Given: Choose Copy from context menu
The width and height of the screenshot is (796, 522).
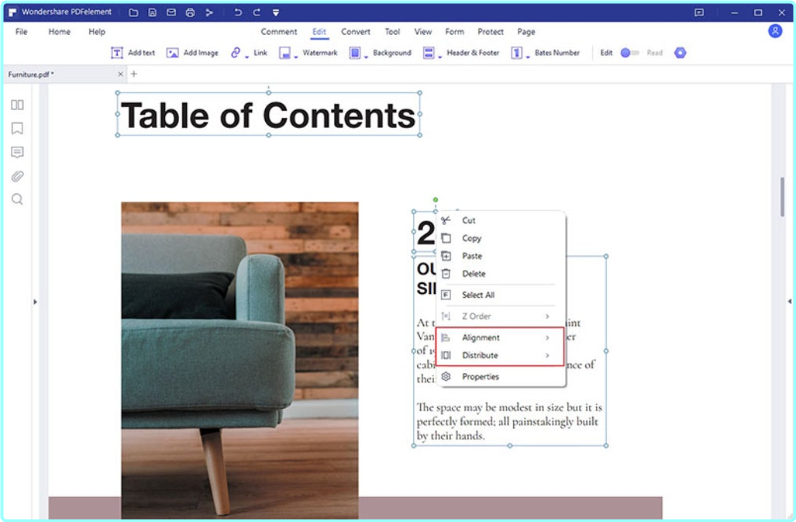Looking at the screenshot, I should tap(501, 238).
